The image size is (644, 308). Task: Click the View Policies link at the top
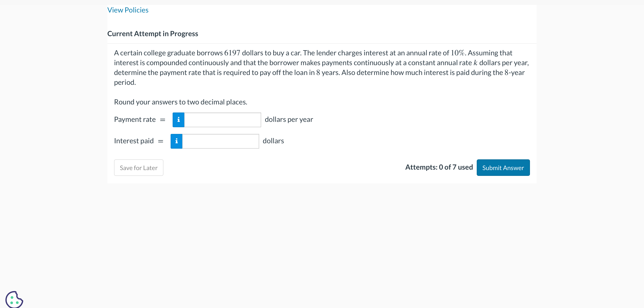(127, 10)
